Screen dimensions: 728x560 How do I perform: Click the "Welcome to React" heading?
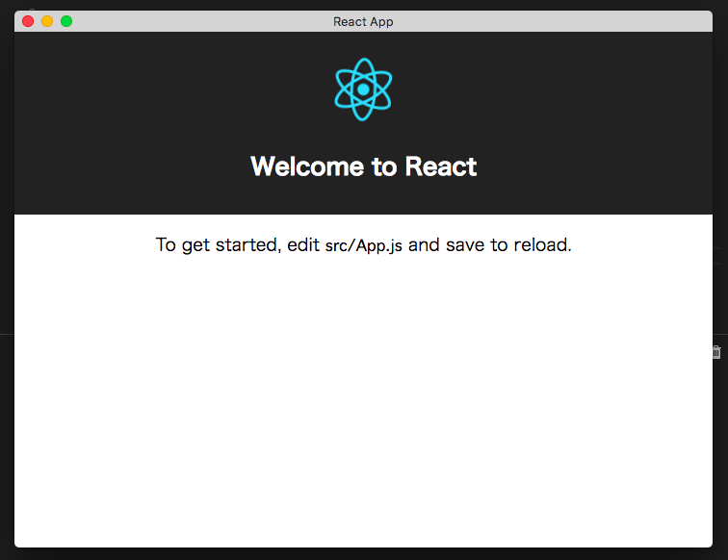click(x=364, y=166)
